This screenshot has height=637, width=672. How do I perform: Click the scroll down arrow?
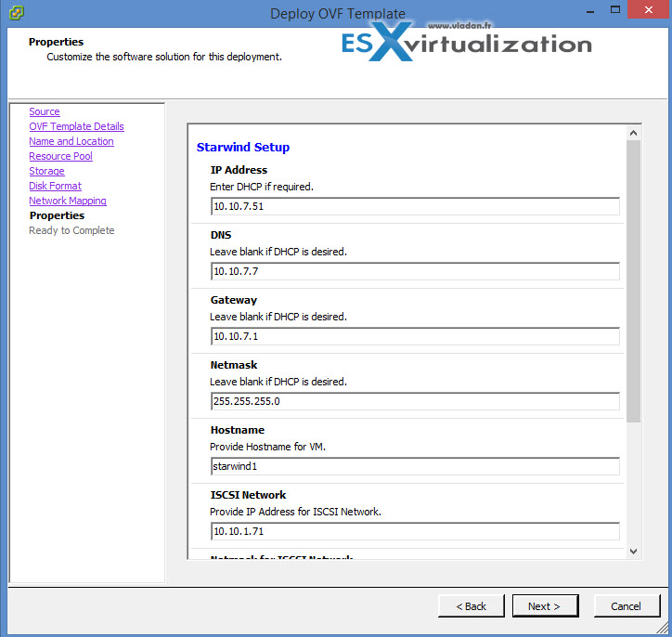point(633,552)
